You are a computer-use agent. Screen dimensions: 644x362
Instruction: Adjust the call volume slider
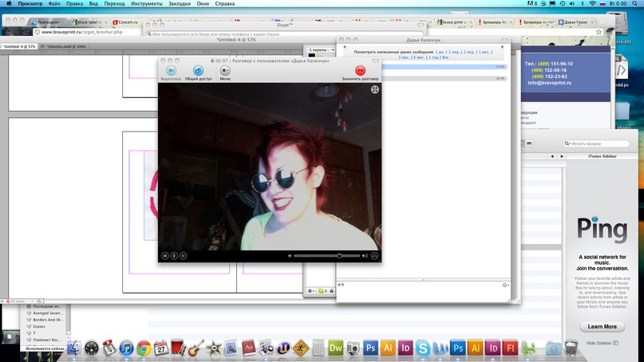pos(339,255)
